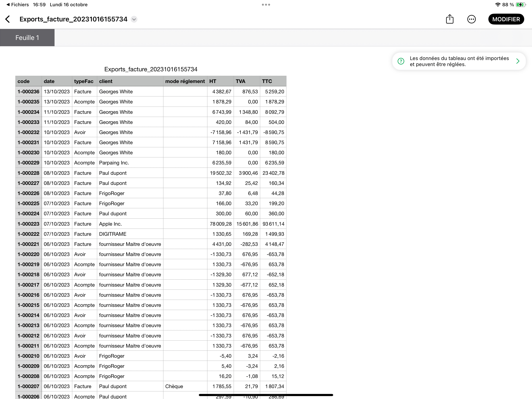This screenshot has width=532, height=399.
Task: Select cell Apple Inc.
Action: 130,224
